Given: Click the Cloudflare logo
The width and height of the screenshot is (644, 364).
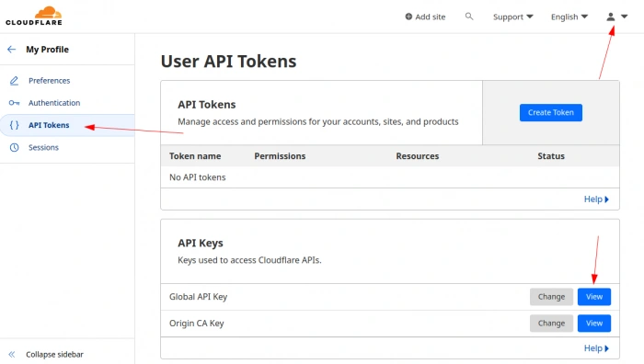Looking at the screenshot, I should pos(34,16).
